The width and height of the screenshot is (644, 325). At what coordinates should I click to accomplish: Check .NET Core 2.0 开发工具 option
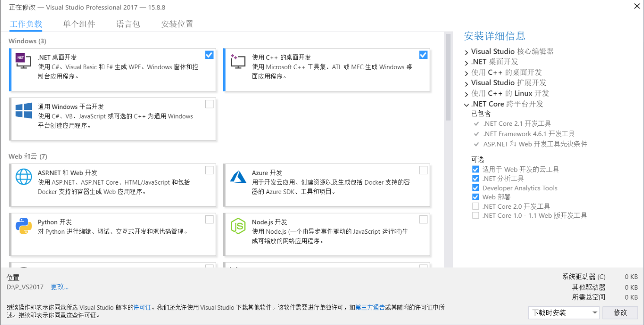point(475,206)
